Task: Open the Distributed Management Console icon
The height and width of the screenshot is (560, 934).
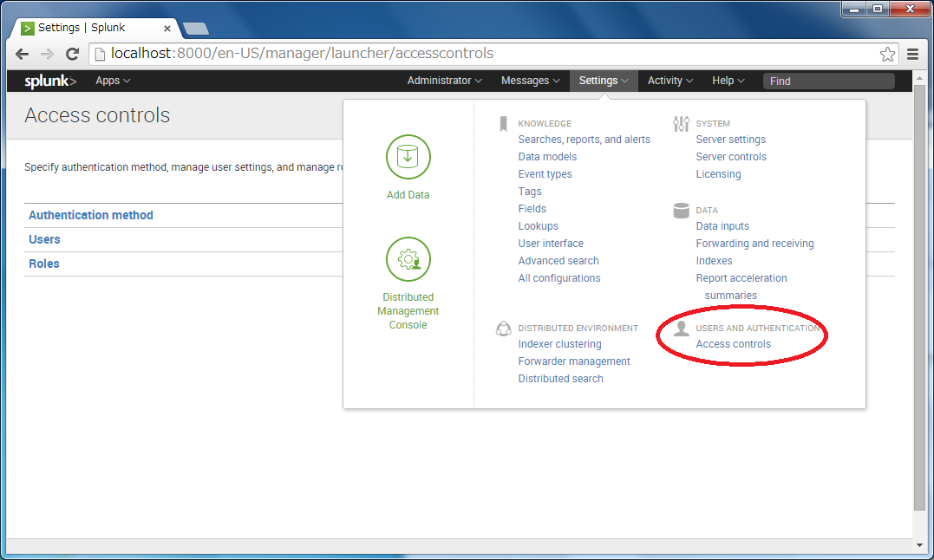Action: (x=408, y=259)
